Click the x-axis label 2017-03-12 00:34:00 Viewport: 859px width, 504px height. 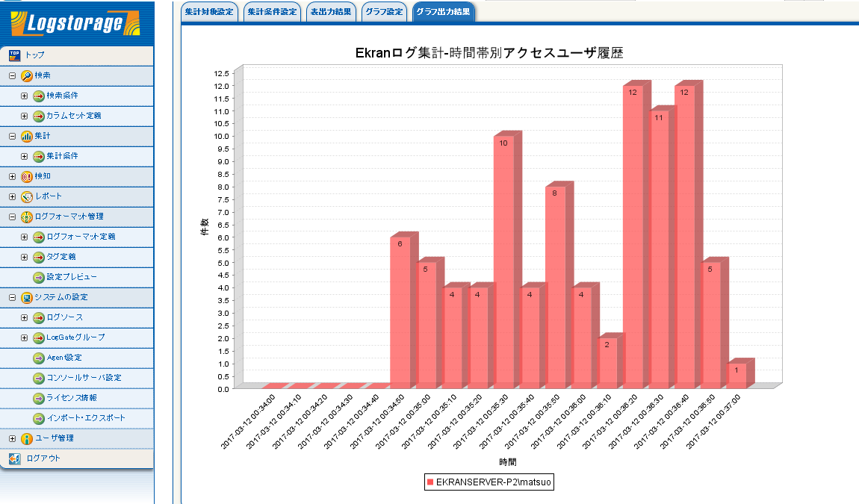point(248,420)
